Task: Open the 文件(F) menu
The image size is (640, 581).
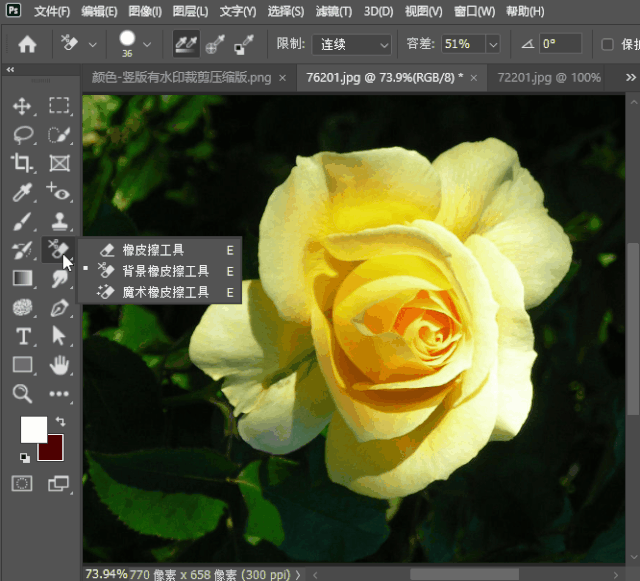Action: (52, 11)
